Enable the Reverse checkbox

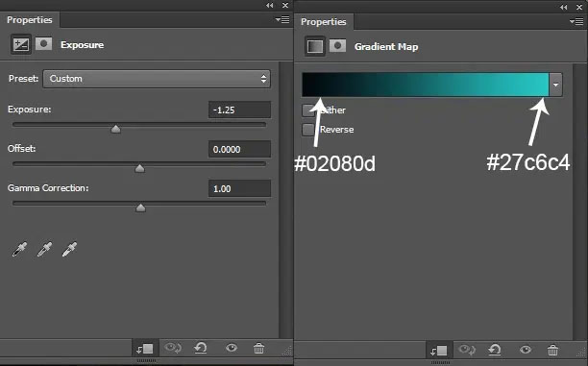(x=308, y=130)
